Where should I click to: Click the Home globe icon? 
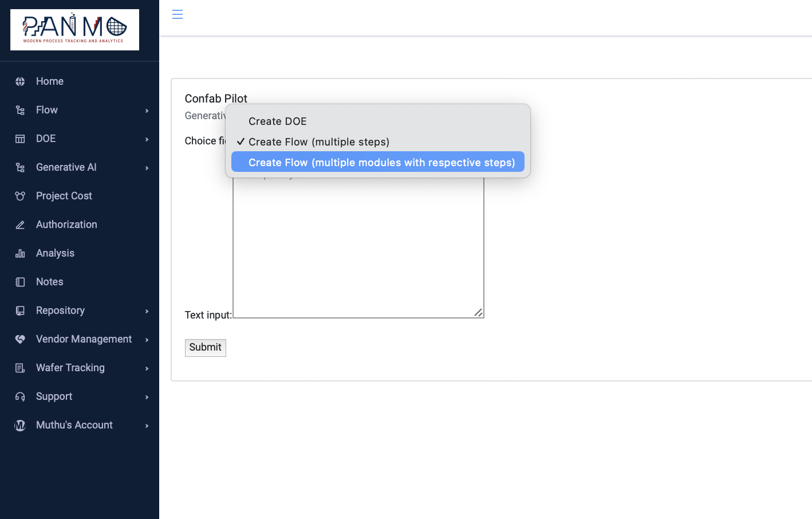[20, 81]
